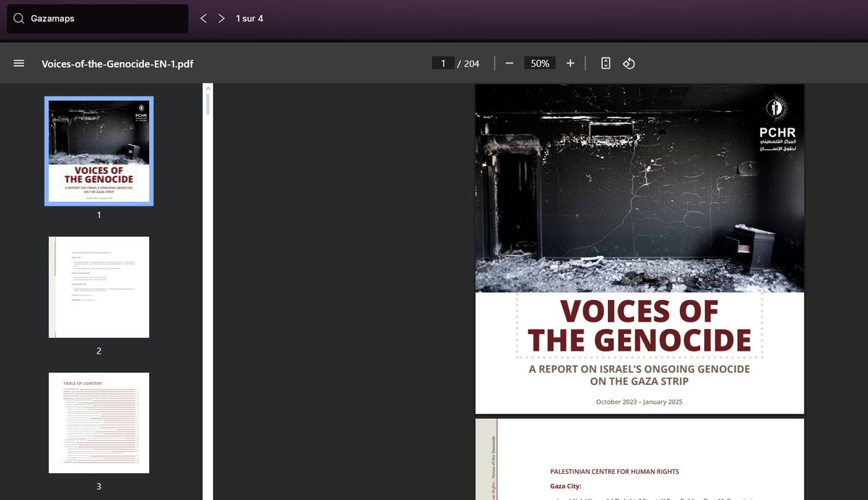Click the scroll up arrow in thumbnail panel
Screen dimensions: 868x500
[208, 88]
